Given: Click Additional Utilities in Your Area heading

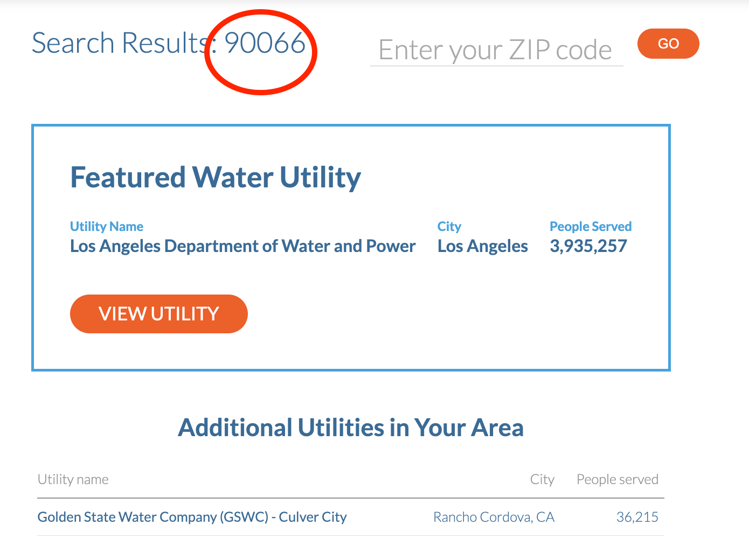Looking at the screenshot, I should 351,428.
